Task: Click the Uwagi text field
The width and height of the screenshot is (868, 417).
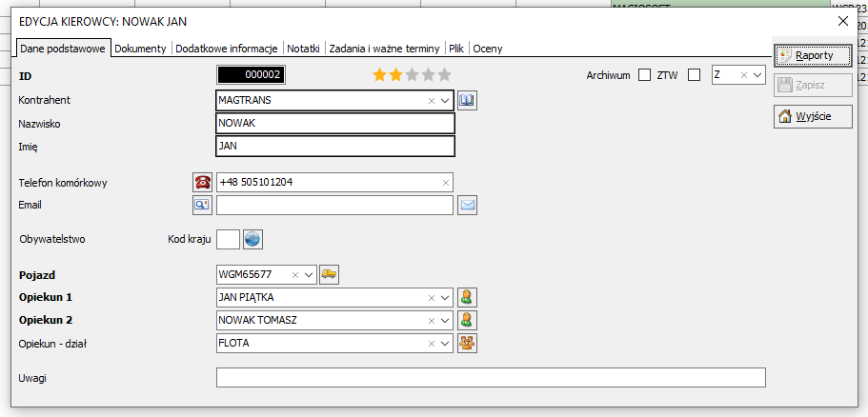Action: click(491, 378)
